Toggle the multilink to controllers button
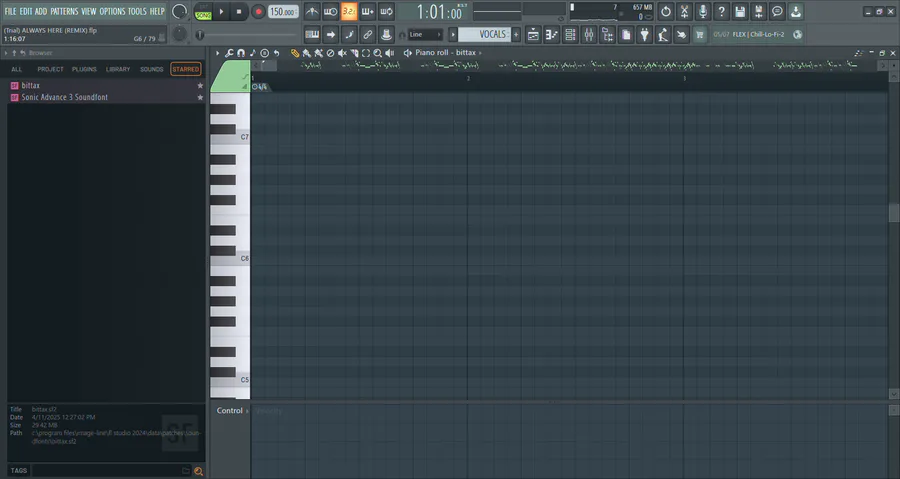The height and width of the screenshot is (479, 900). 367,35
